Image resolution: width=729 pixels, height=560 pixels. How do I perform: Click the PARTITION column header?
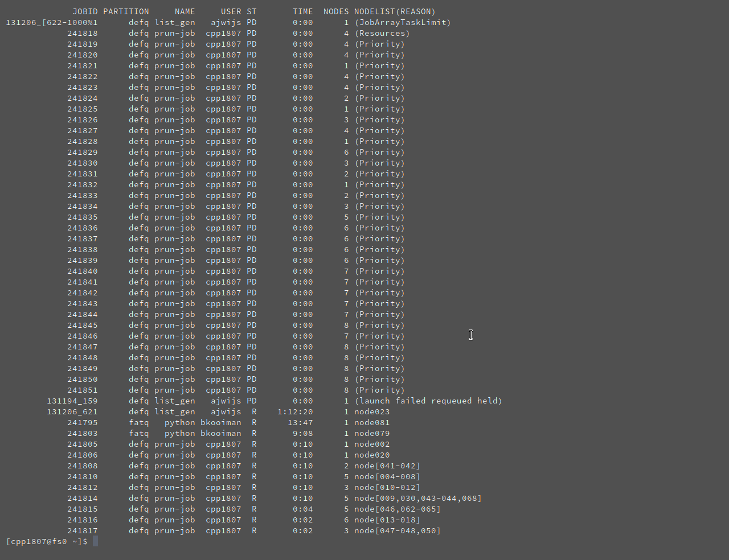click(x=126, y=11)
